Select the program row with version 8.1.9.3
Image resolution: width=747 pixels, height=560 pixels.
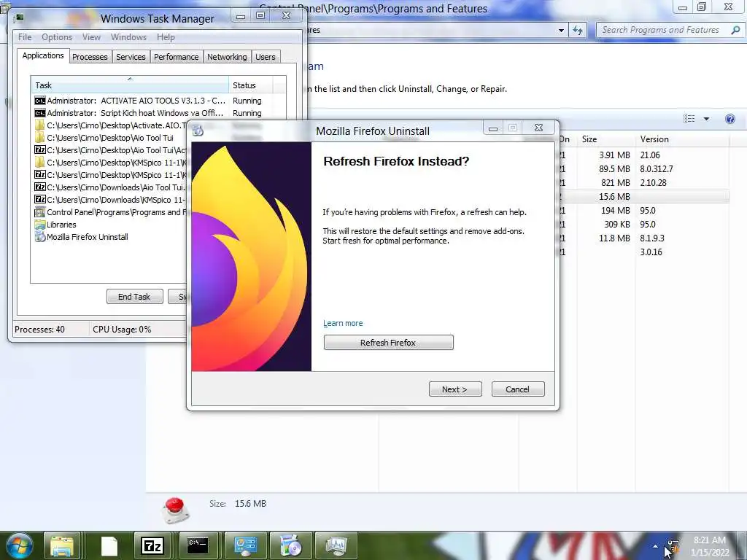643,238
